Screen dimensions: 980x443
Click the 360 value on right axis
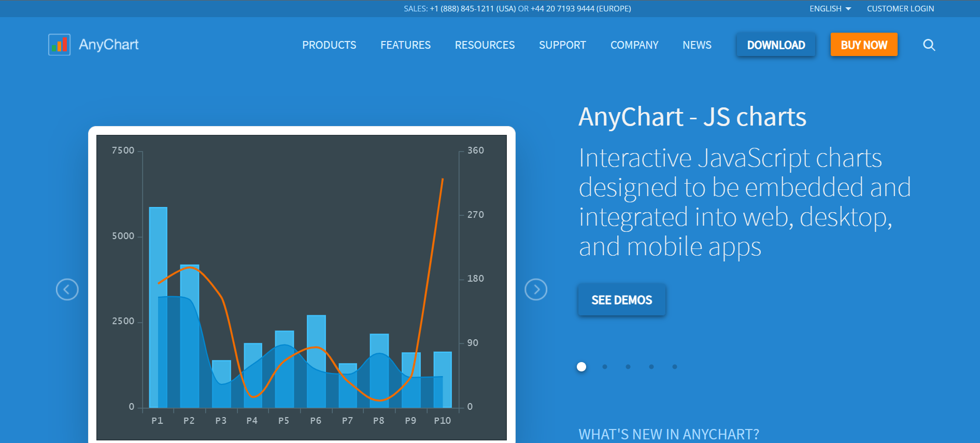tap(476, 150)
